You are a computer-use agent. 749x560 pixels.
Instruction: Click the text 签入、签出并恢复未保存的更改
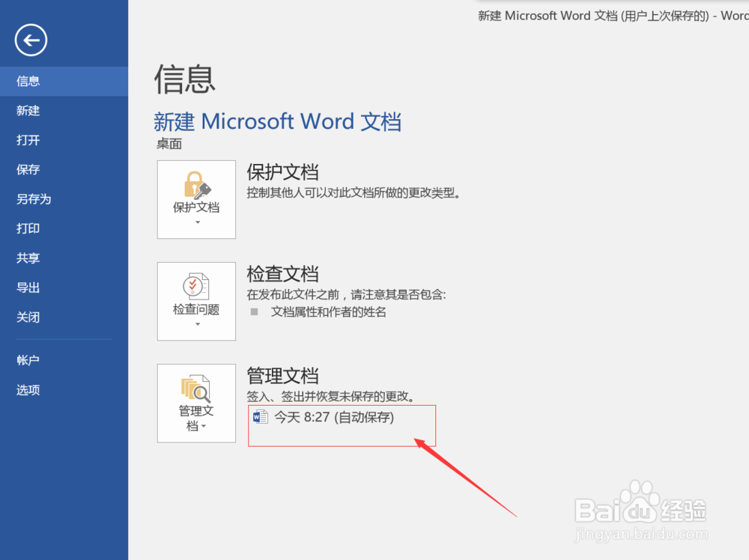point(330,396)
